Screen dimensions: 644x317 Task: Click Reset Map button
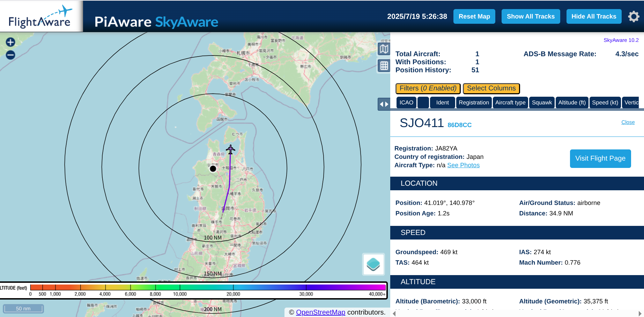coord(474,16)
